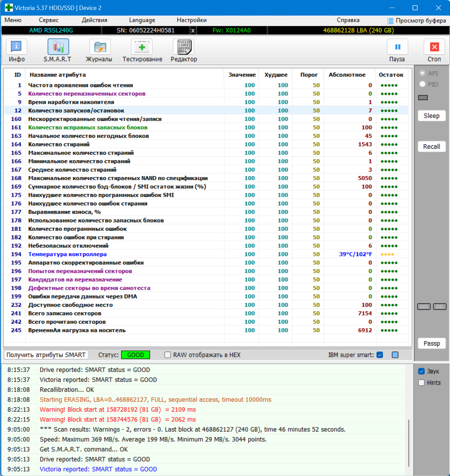This screenshot has height=476, width=450.
Task: Open the Меню menu
Action: (13, 20)
